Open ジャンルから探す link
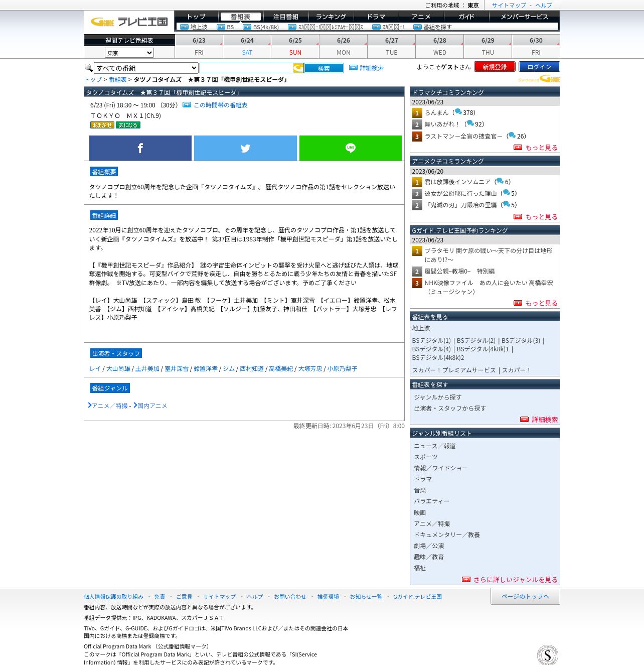The width and height of the screenshot is (644, 665). click(438, 397)
